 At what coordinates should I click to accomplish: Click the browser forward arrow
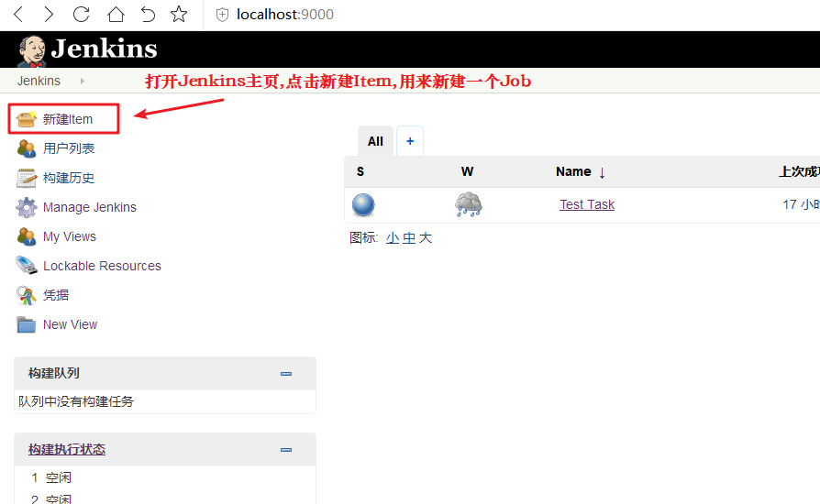49,14
